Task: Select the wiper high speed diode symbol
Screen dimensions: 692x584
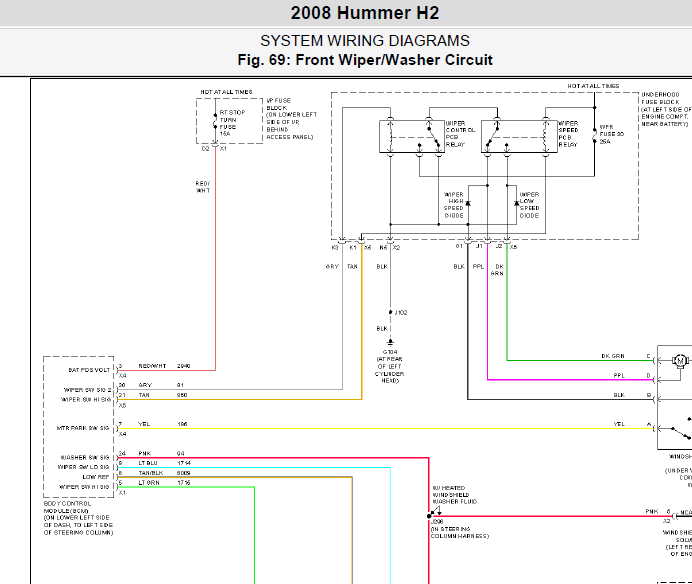Action: 468,203
